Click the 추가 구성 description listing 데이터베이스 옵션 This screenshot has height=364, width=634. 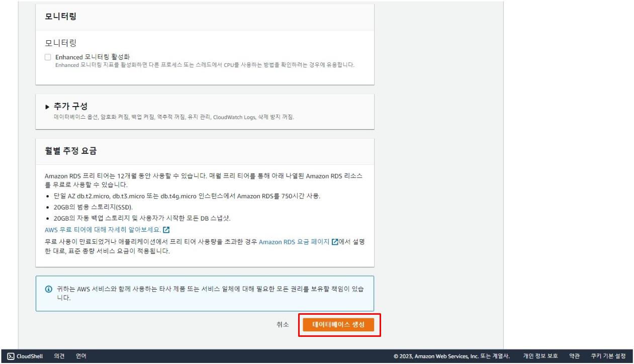click(x=174, y=117)
